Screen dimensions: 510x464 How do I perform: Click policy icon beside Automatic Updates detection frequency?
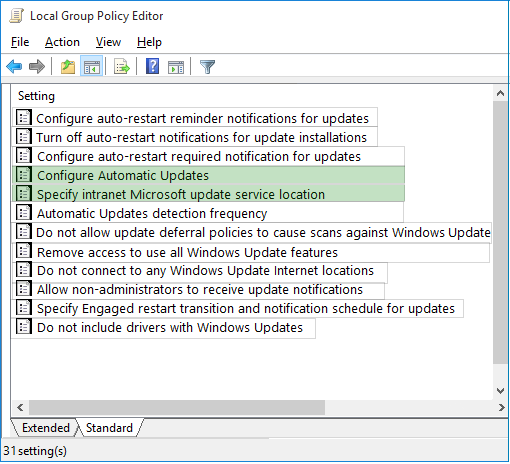24,213
